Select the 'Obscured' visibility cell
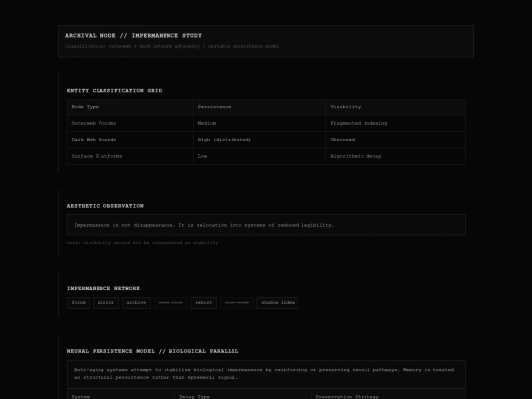The width and height of the screenshot is (532, 399). tap(396, 140)
